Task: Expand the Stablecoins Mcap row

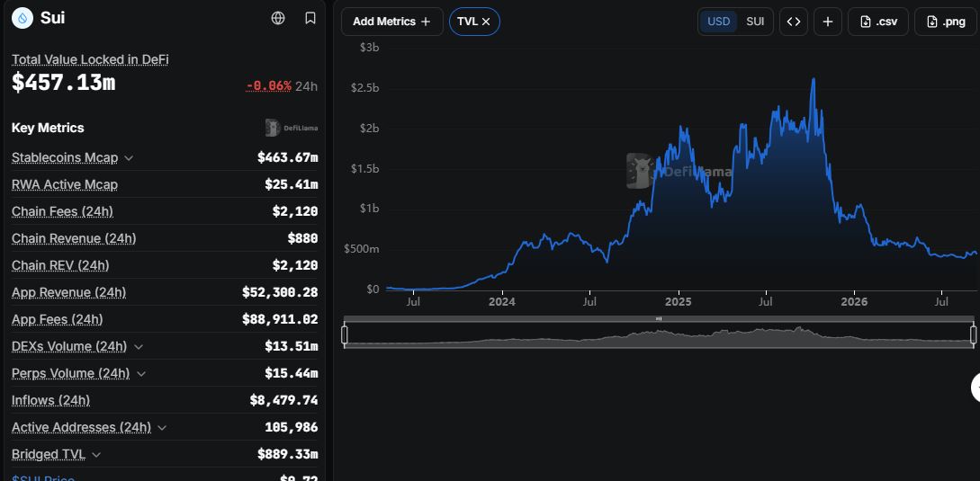Action: point(129,158)
